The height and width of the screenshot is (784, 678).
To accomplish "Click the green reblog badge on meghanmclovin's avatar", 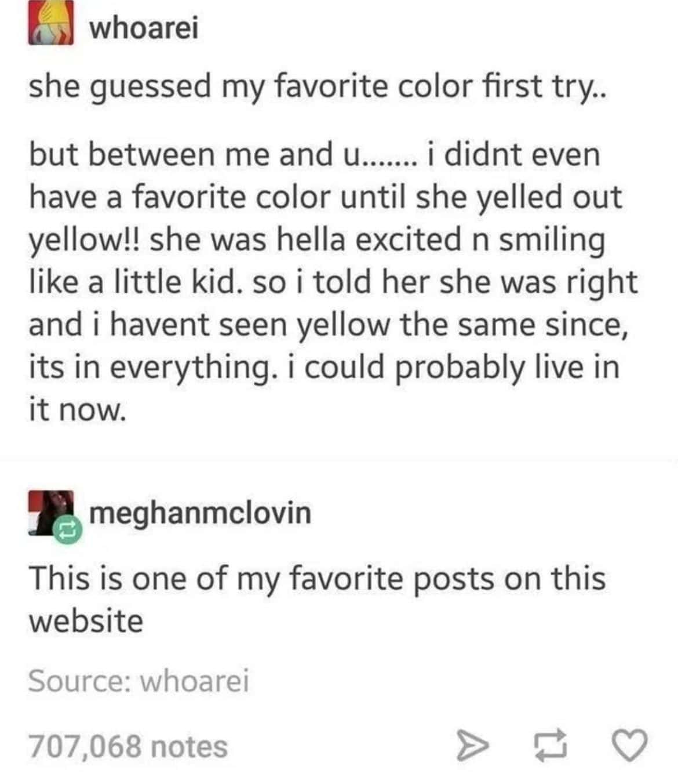I will [64, 528].
